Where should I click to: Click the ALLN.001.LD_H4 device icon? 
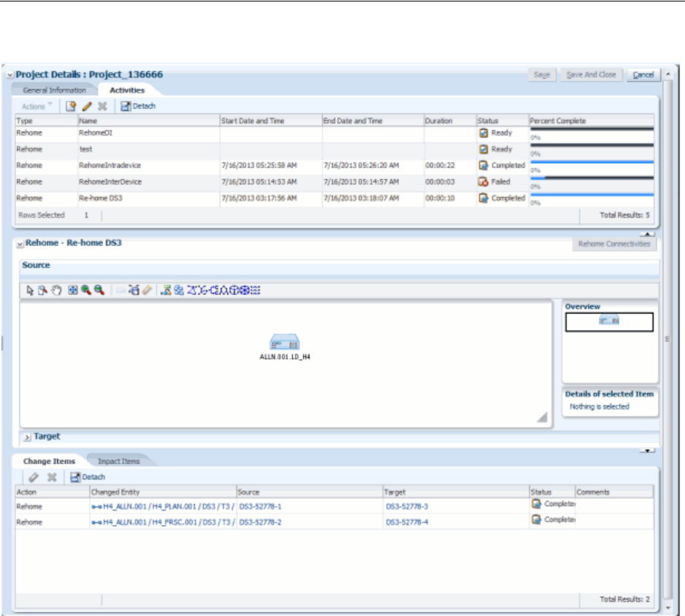(x=285, y=342)
